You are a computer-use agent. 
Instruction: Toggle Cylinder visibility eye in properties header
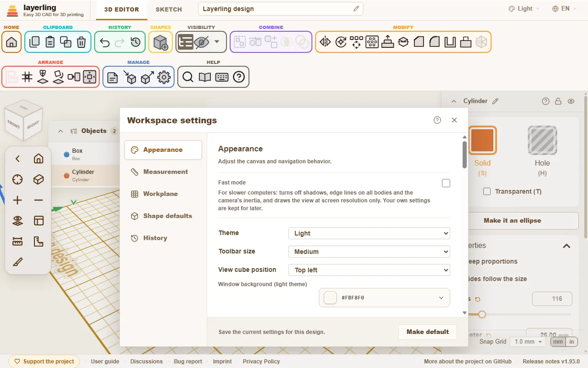[x=571, y=101]
